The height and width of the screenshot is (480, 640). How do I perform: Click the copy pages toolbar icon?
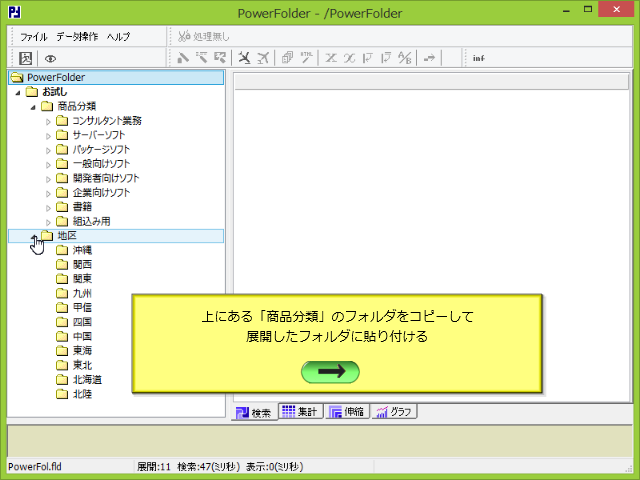tap(288, 58)
